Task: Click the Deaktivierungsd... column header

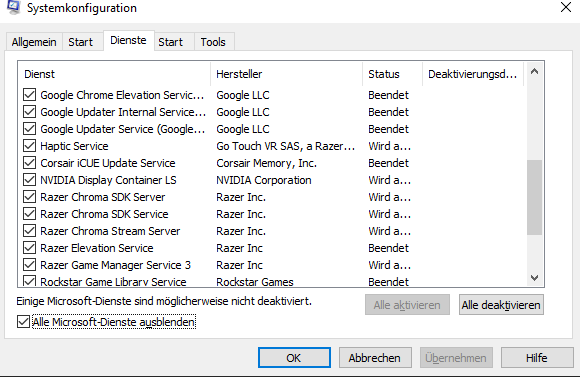Action: (x=473, y=74)
